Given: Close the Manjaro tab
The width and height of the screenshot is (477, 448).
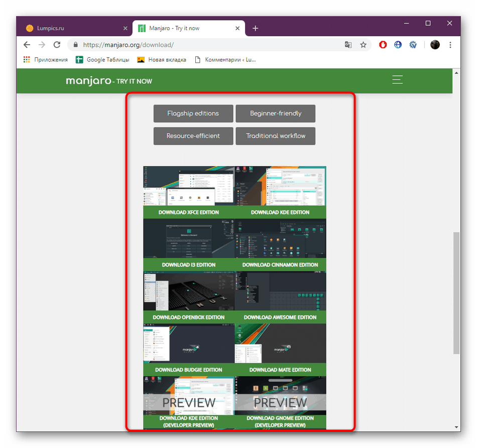Looking at the screenshot, I should pyautogui.click(x=237, y=28).
